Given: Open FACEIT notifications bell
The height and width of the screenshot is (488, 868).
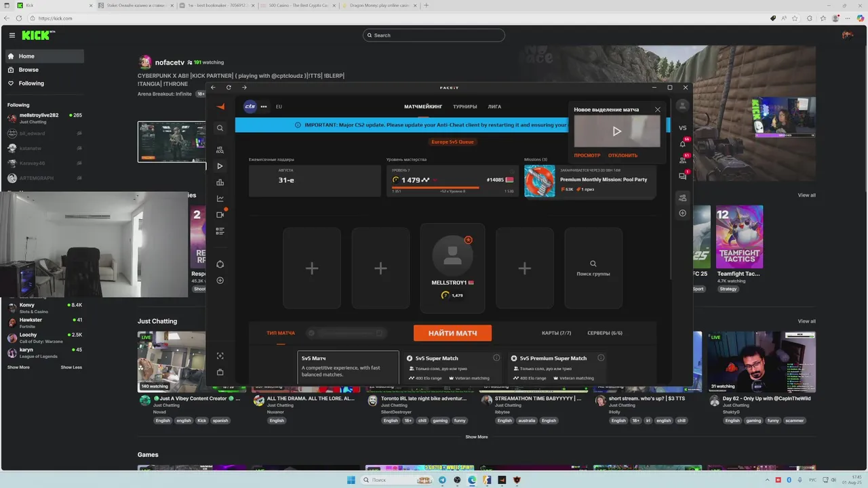Looking at the screenshot, I should click(x=682, y=144).
